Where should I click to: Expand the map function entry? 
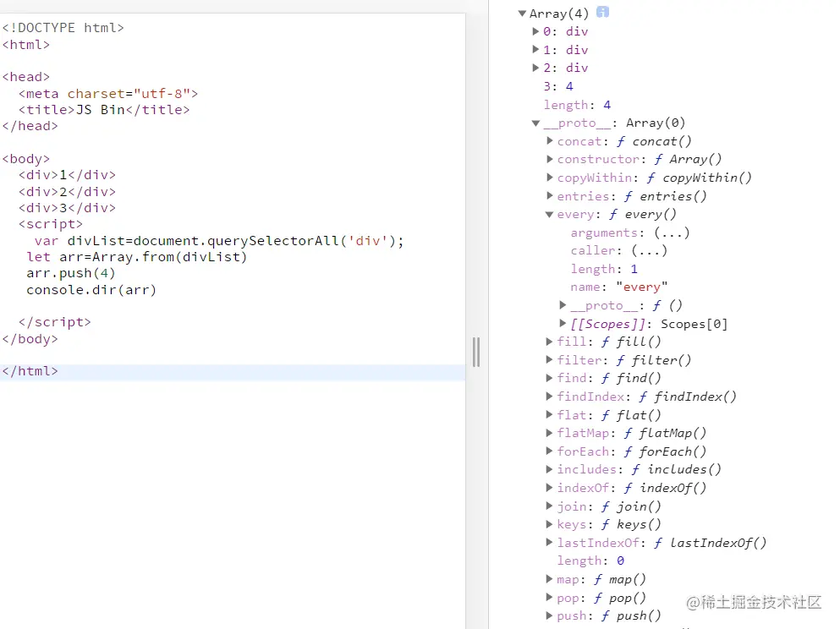[550, 579]
